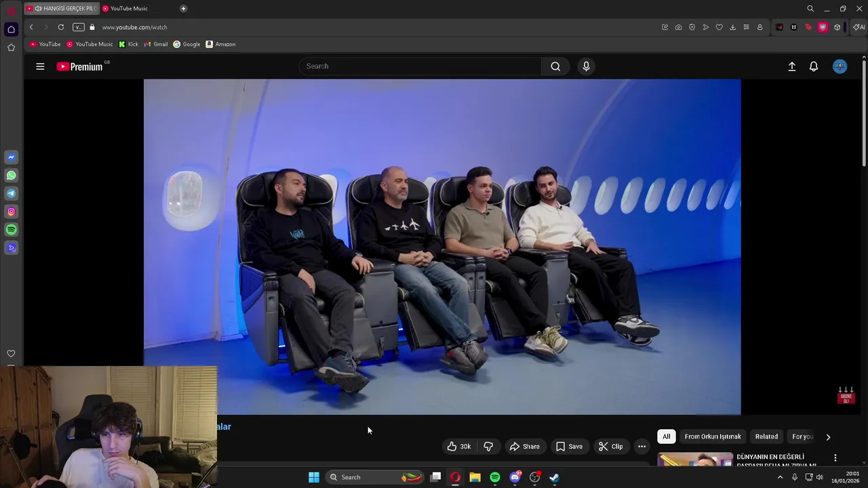Dislike the video with thumbs-down
Screen dimensions: 868x488
coord(488,447)
